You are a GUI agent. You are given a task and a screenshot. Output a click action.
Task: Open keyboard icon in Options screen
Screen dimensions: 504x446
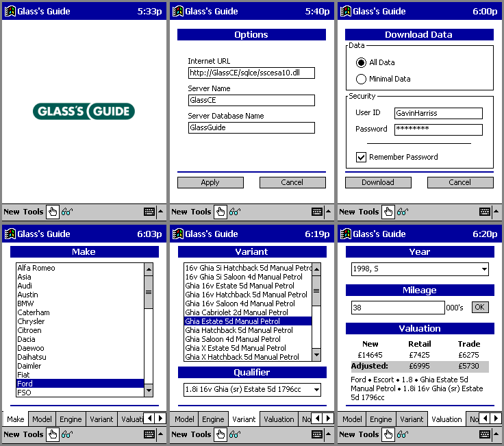tap(317, 212)
